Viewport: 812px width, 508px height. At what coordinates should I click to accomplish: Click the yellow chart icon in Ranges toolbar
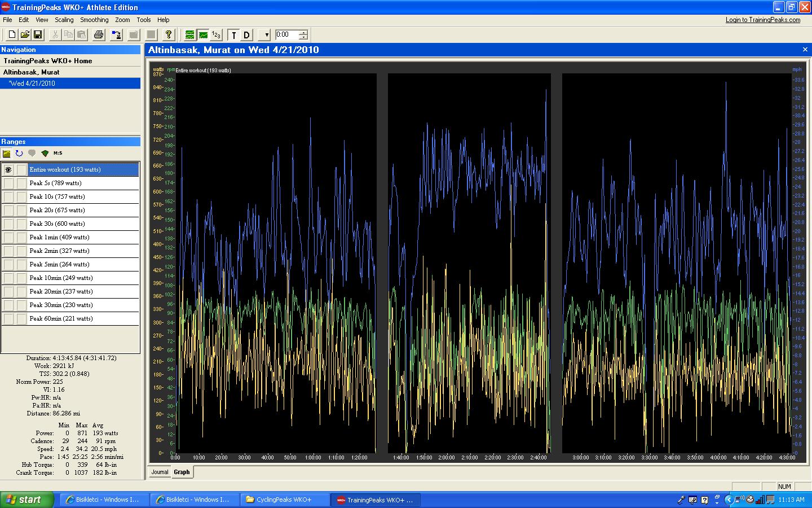7,154
